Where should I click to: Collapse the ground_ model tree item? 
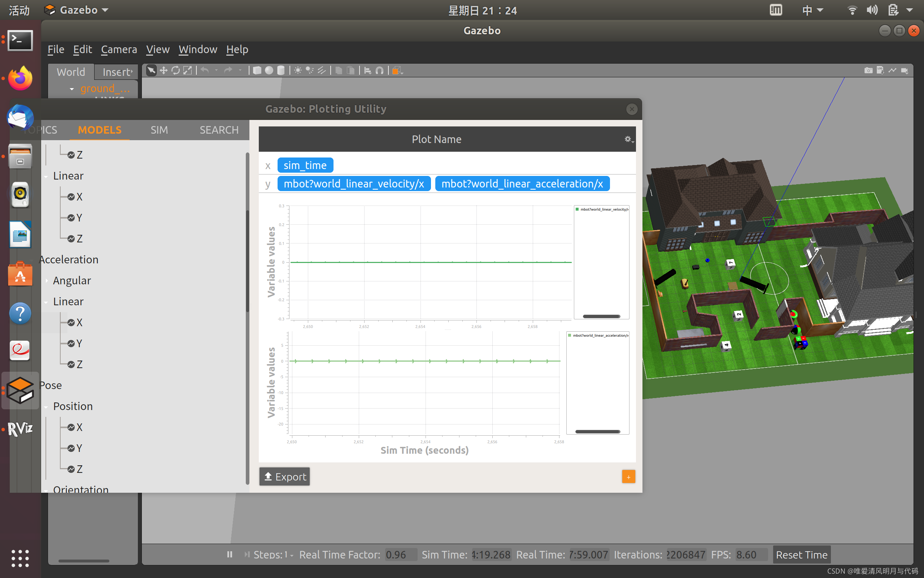[x=72, y=89]
